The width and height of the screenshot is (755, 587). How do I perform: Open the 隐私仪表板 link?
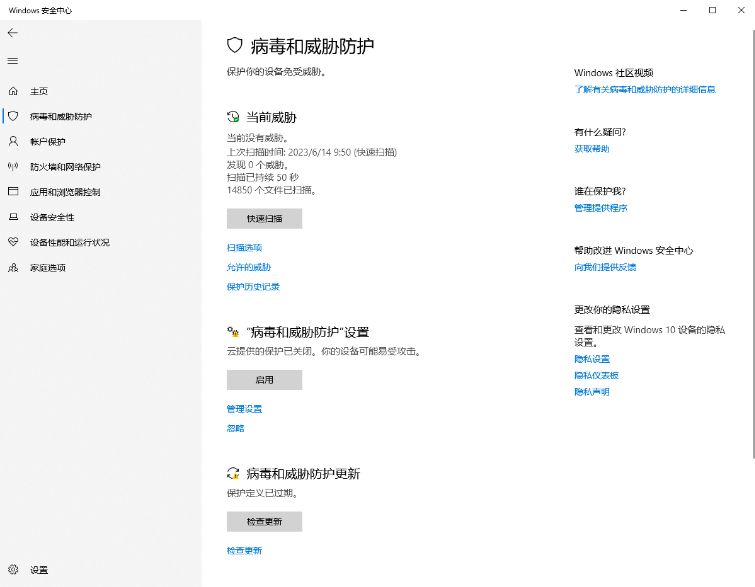[x=596, y=375]
